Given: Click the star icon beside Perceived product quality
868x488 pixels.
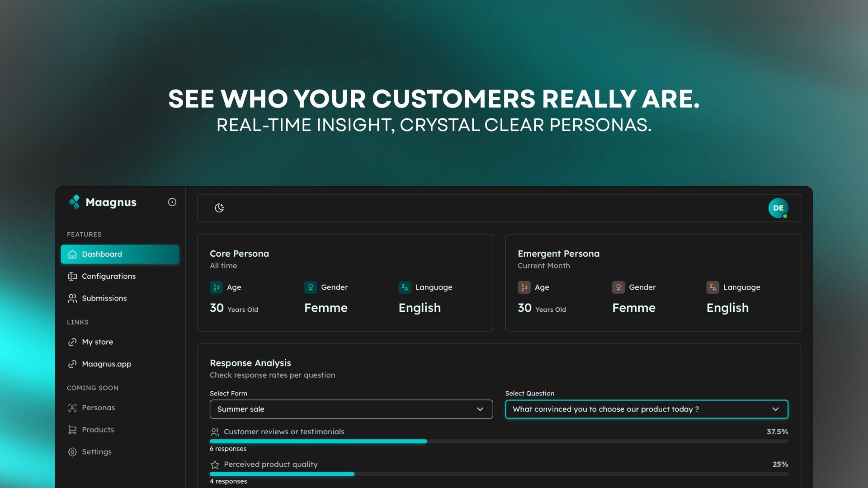Looking at the screenshot, I should 215,465.
